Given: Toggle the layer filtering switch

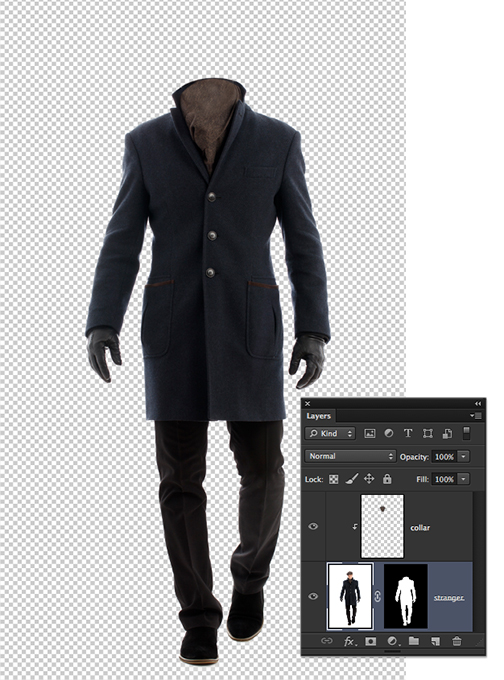Looking at the screenshot, I should [466, 433].
